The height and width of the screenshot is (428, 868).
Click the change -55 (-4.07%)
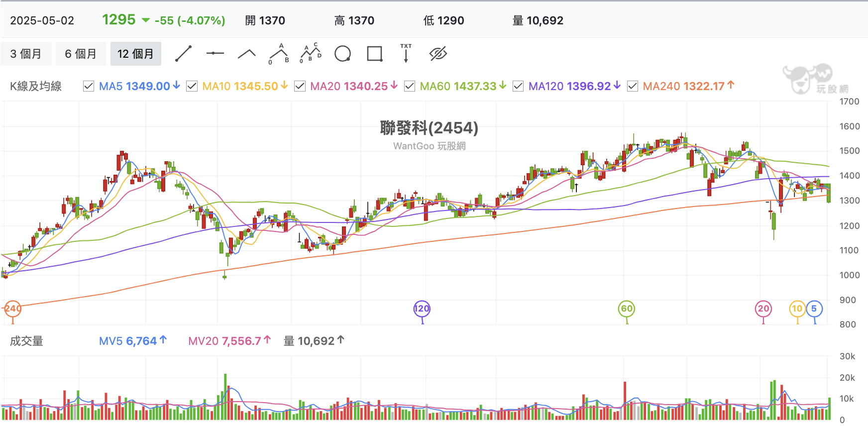pyautogui.click(x=190, y=21)
